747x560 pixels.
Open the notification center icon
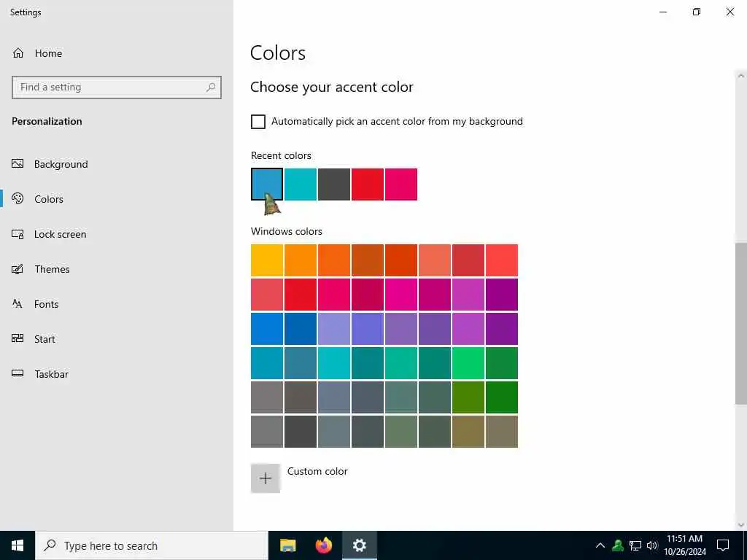click(x=723, y=545)
